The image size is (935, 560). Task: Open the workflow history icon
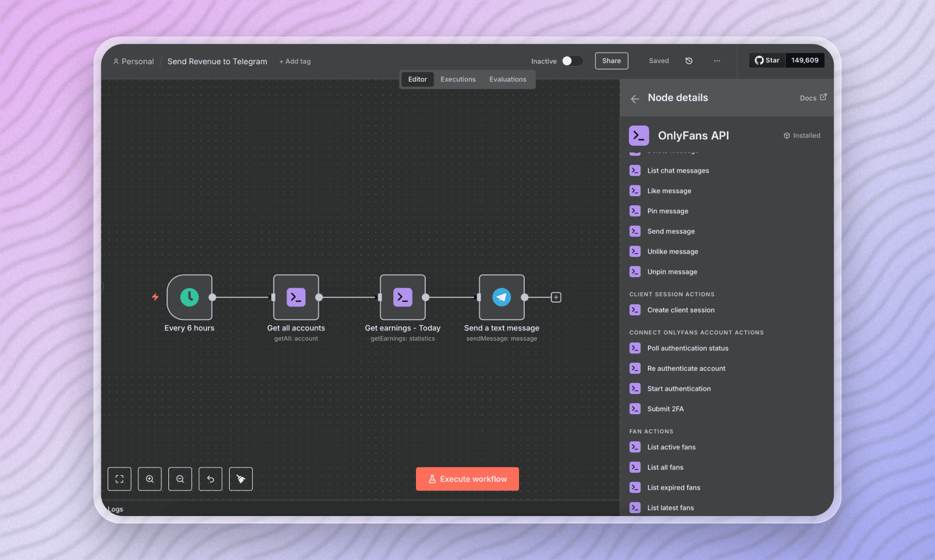tap(689, 61)
